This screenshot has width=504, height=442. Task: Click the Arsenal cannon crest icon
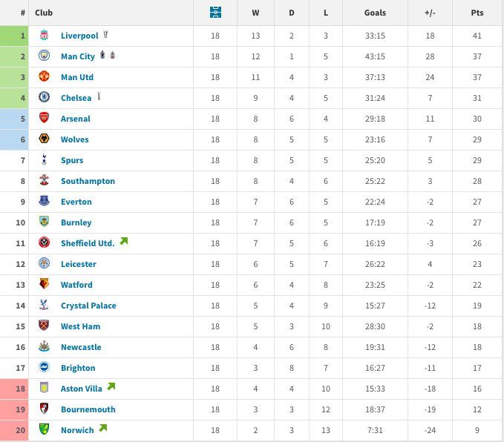tap(44, 118)
